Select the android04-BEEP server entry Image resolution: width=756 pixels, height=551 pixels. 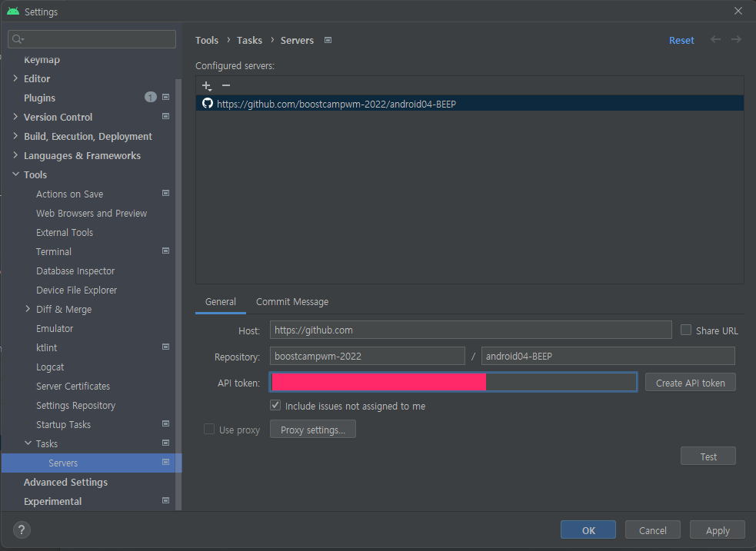pos(470,104)
